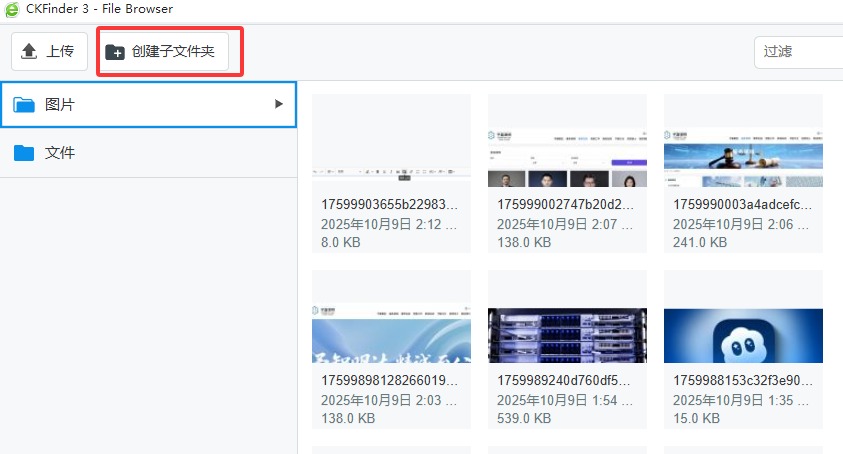Select the cloud mascot icon thumbnail
This screenshot has width=843, height=454.
point(743,316)
